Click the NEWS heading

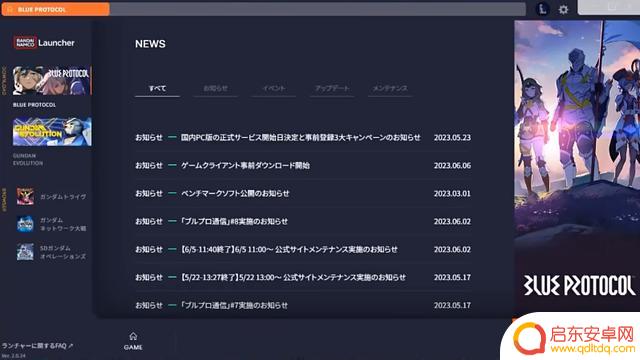[150, 44]
